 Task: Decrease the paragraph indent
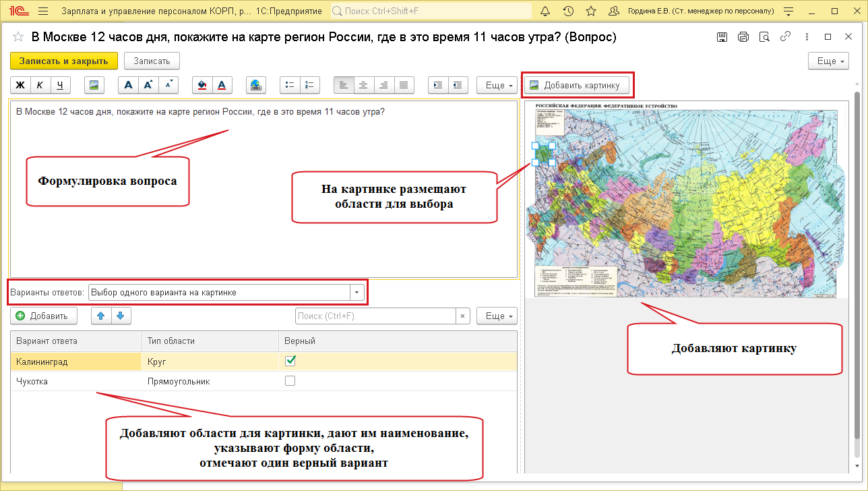pyautogui.click(x=458, y=85)
